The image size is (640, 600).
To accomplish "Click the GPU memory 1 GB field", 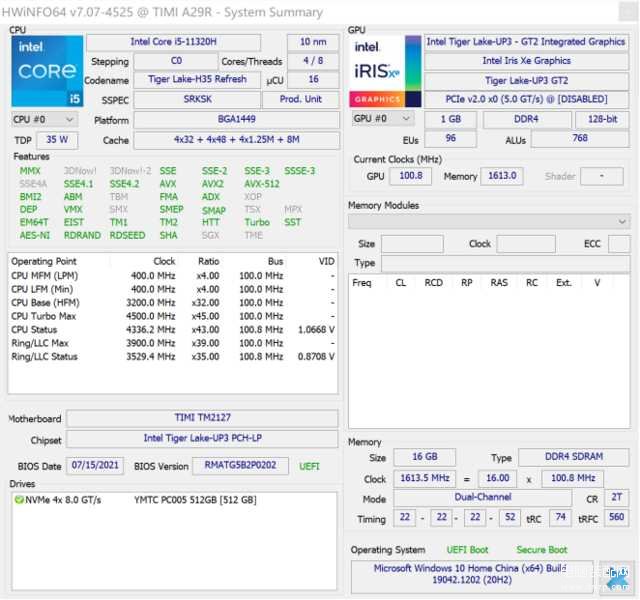I will [451, 119].
